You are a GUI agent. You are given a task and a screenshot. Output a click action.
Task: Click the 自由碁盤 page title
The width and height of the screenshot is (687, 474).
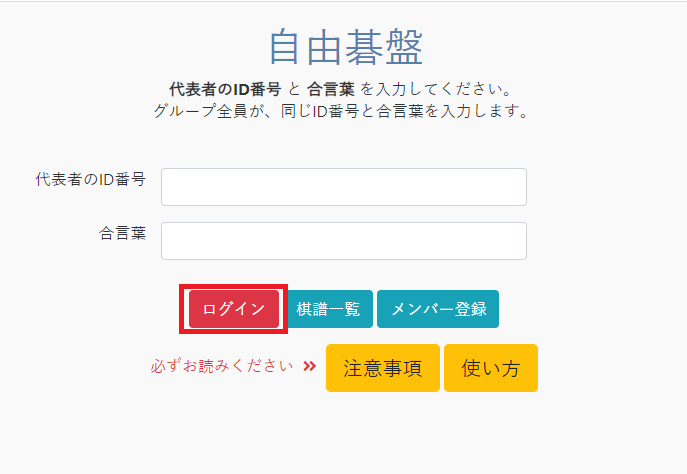point(346,47)
